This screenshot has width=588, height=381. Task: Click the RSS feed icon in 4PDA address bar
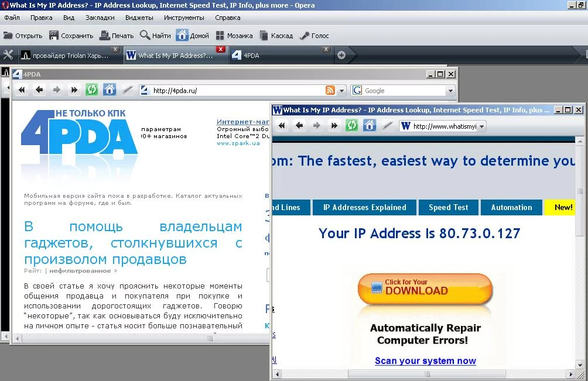tap(330, 90)
